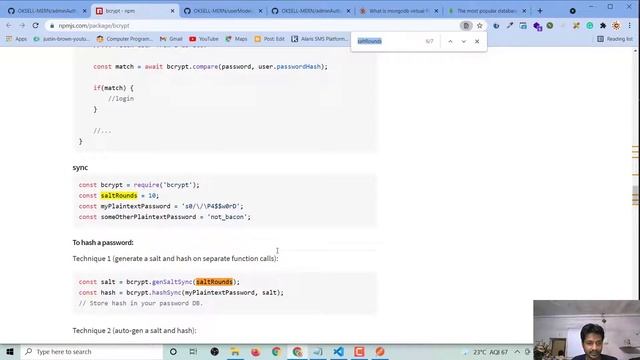Click the site info lock icon
The image size is (640, 360).
[x=52, y=26]
